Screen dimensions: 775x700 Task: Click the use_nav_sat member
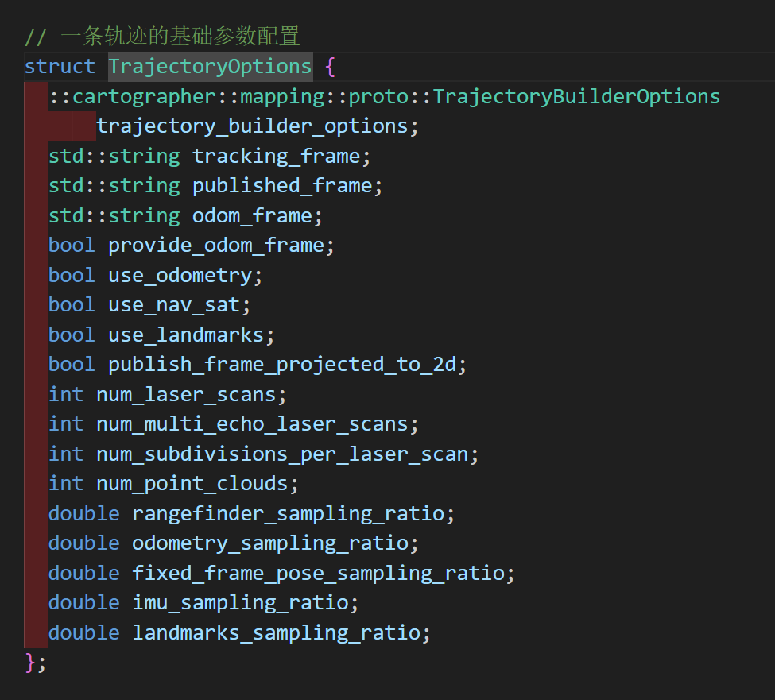click(x=174, y=305)
